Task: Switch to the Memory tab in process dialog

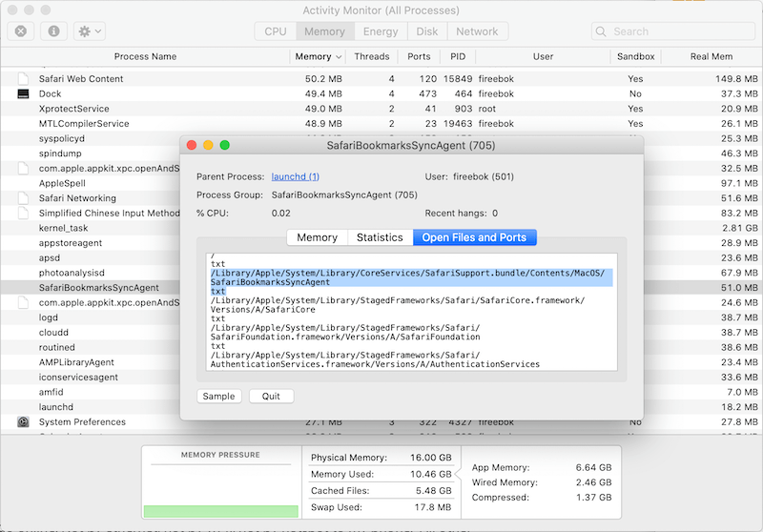Action: pos(318,237)
